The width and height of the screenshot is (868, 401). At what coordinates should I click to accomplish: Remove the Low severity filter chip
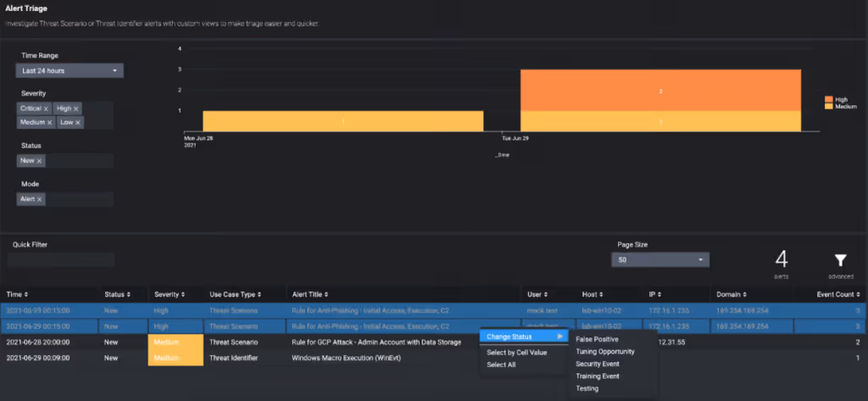coord(77,122)
